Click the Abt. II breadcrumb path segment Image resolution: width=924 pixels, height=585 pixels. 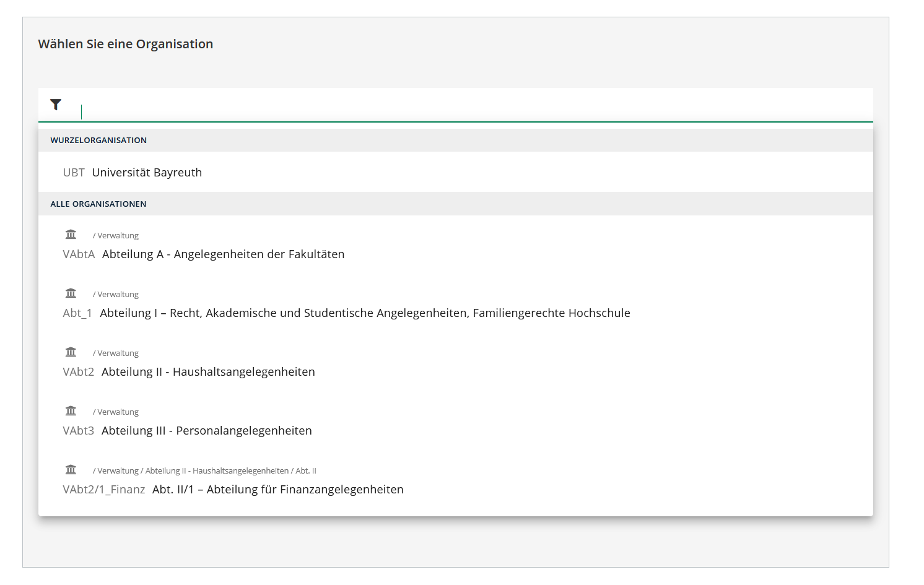point(306,470)
